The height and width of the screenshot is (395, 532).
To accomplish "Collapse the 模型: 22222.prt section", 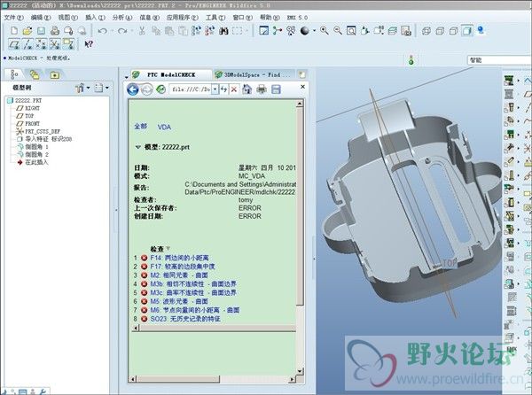I will (137, 147).
